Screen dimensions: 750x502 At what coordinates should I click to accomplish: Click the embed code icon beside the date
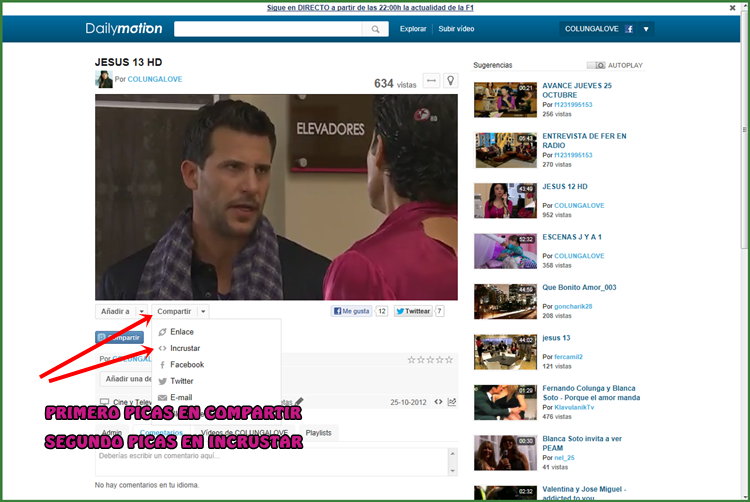438,402
